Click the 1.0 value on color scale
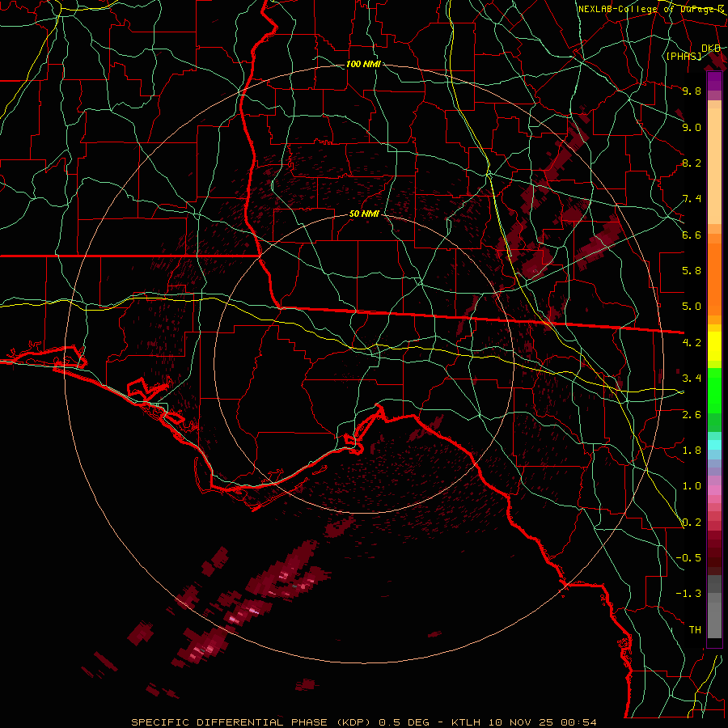728x728 pixels. (x=692, y=485)
